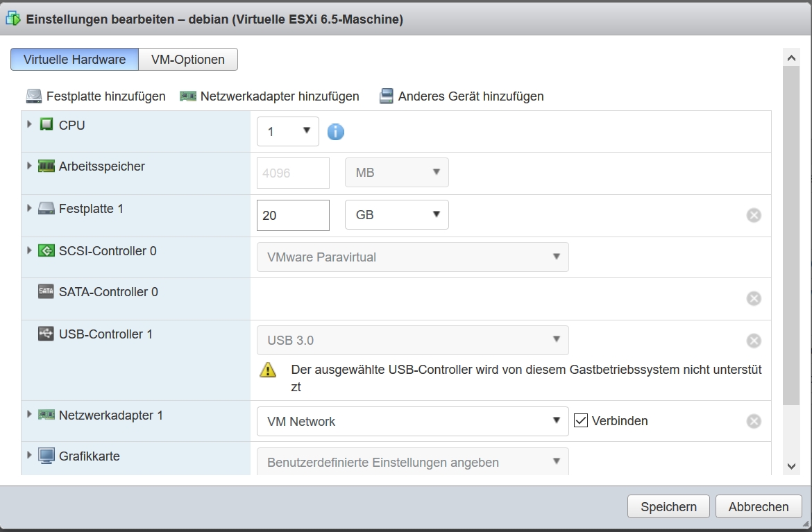Viewport: 812px width, 532px height.
Task: Toggle the Verbinden checkbox
Action: tap(581, 420)
